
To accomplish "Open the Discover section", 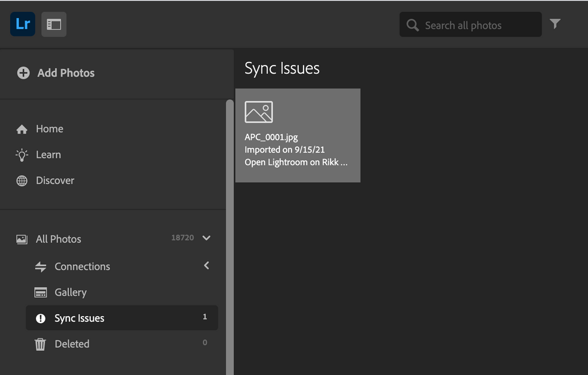I will [55, 180].
